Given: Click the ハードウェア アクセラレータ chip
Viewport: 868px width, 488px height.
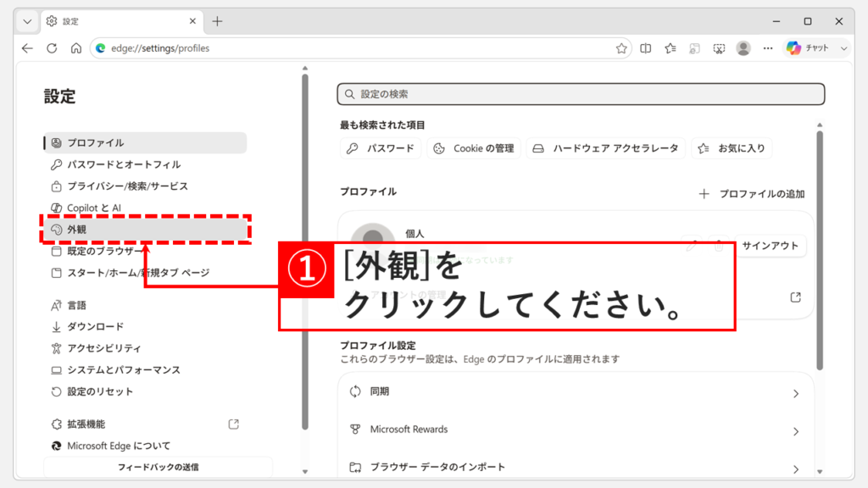Looking at the screenshot, I should coord(605,148).
